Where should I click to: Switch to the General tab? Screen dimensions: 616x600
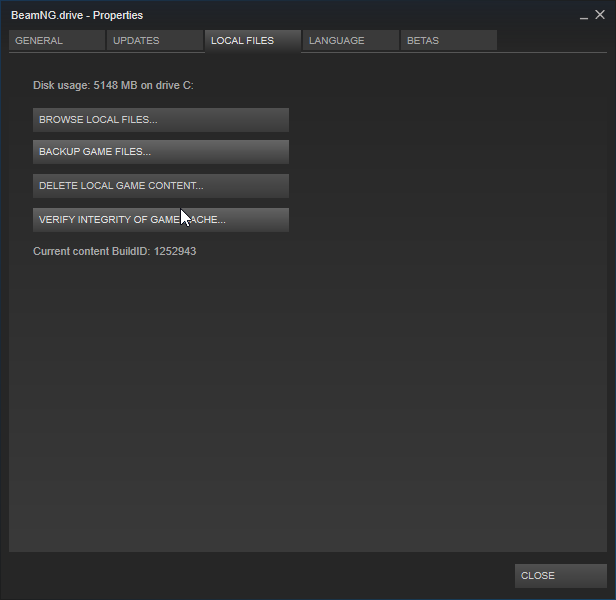(x=57, y=40)
